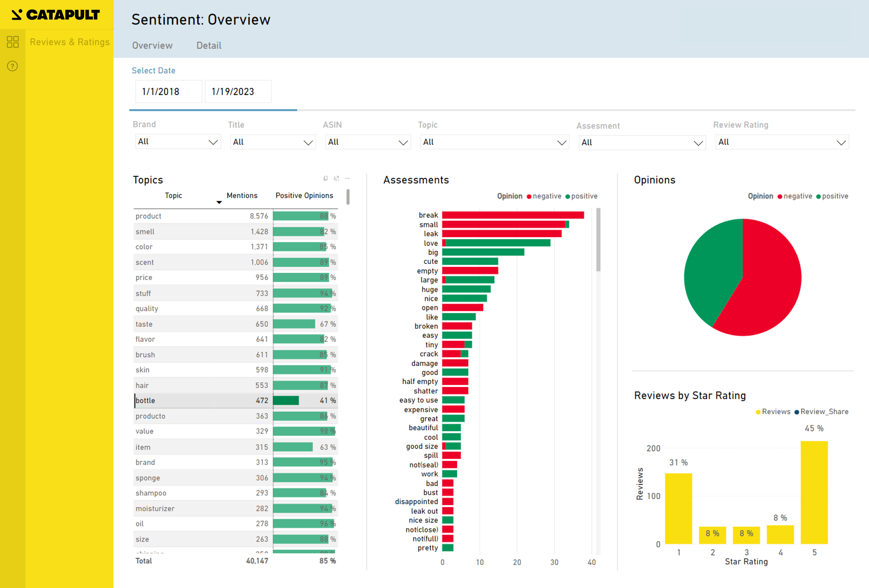Screen dimensions: 869x588
Task: Enter focus mode on the Topics table
Action: pyautogui.click(x=336, y=178)
